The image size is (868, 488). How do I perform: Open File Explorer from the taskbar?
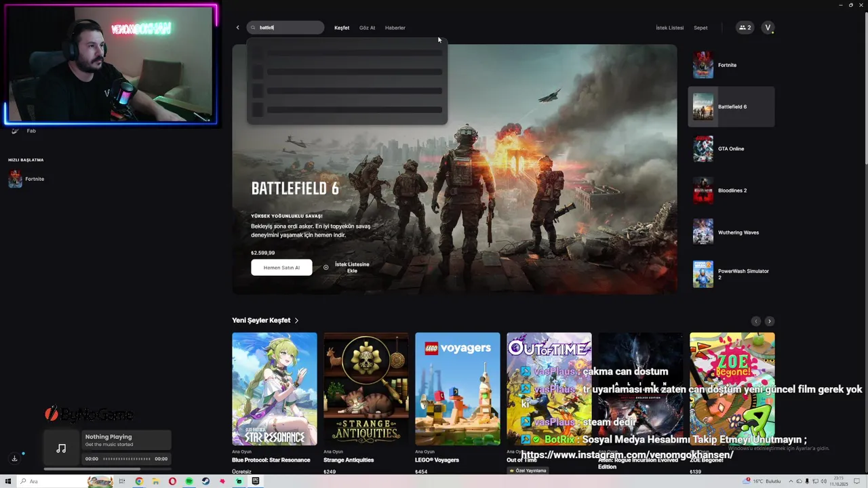coord(155,481)
